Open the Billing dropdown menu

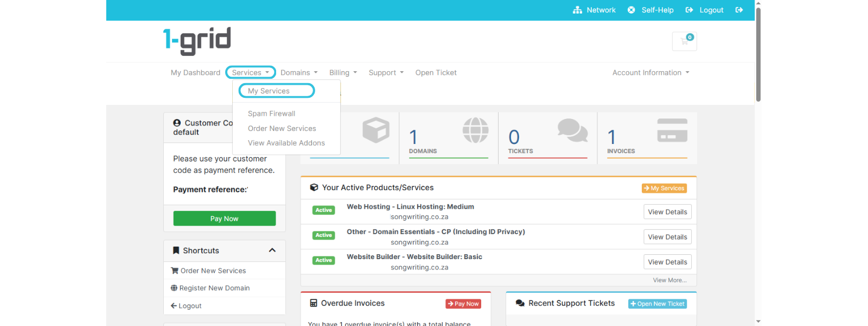click(343, 73)
